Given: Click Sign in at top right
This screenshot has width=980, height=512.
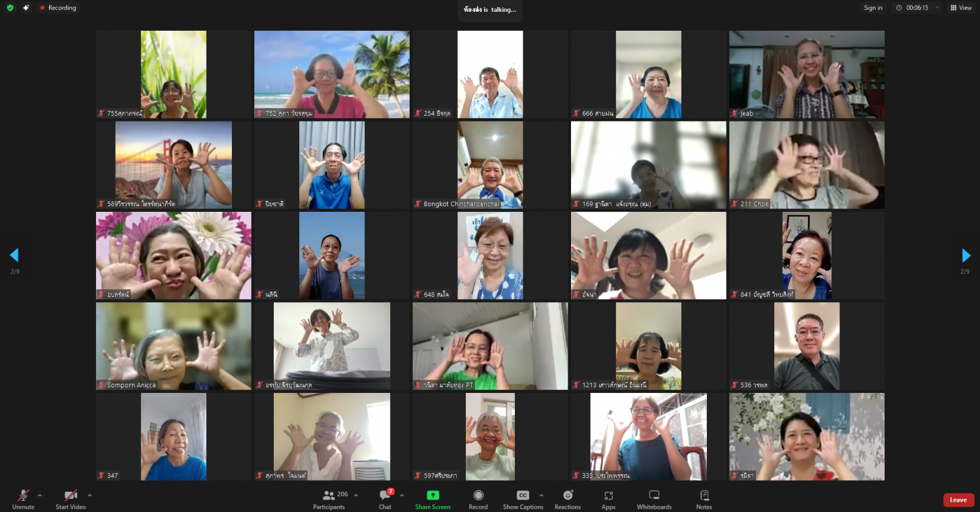Looking at the screenshot, I should [x=873, y=8].
